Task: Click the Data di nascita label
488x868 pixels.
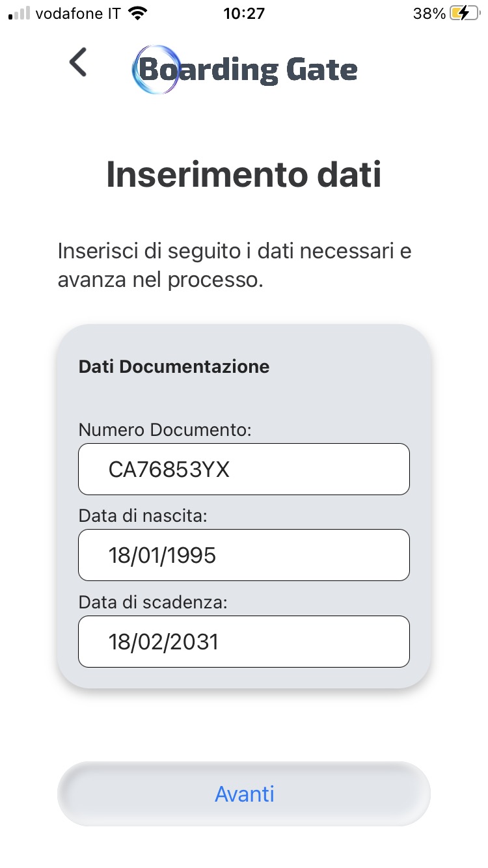Action: point(142,516)
